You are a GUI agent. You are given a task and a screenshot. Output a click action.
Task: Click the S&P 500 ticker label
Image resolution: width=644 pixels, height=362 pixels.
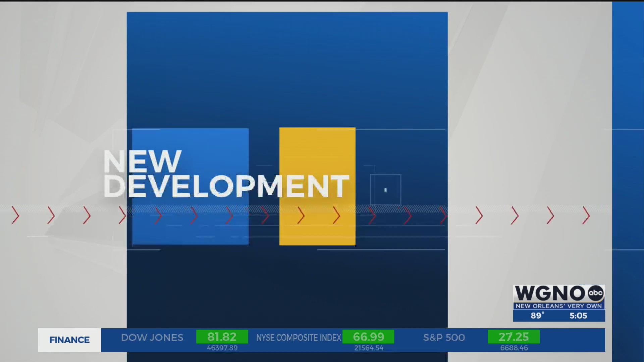click(x=444, y=338)
